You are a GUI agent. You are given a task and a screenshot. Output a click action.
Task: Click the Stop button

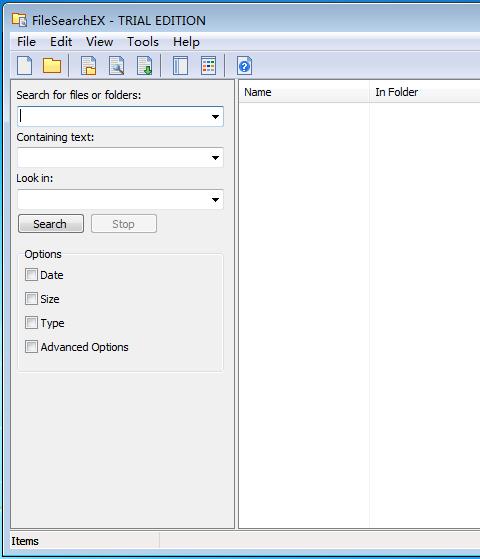[124, 224]
